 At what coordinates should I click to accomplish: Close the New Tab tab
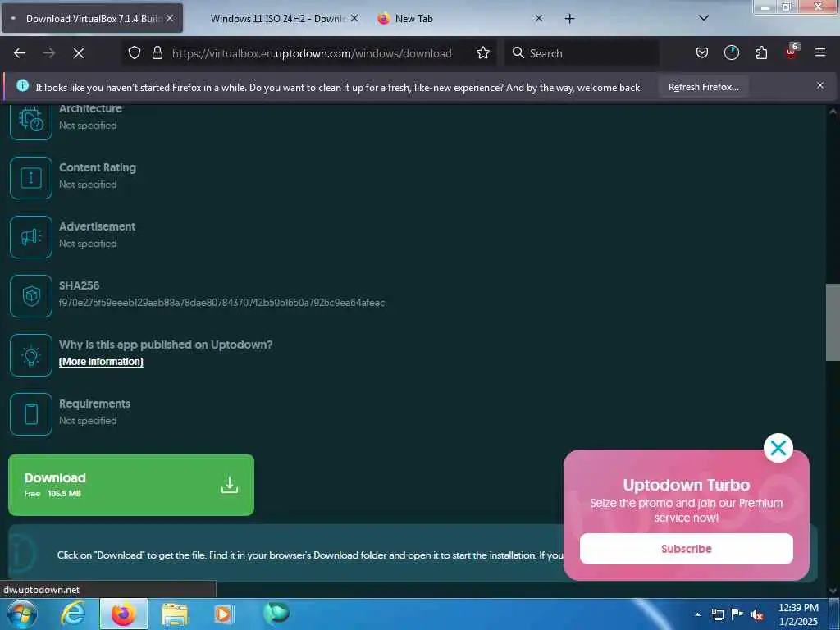(x=539, y=18)
